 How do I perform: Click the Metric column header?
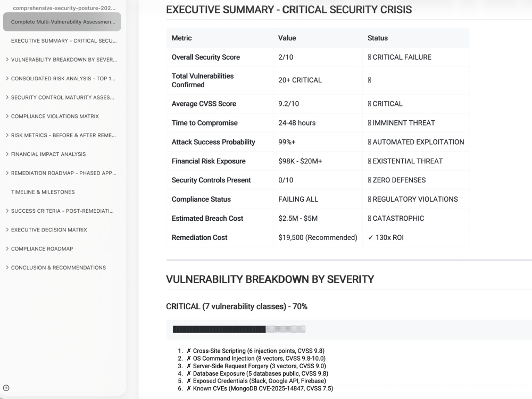point(181,38)
